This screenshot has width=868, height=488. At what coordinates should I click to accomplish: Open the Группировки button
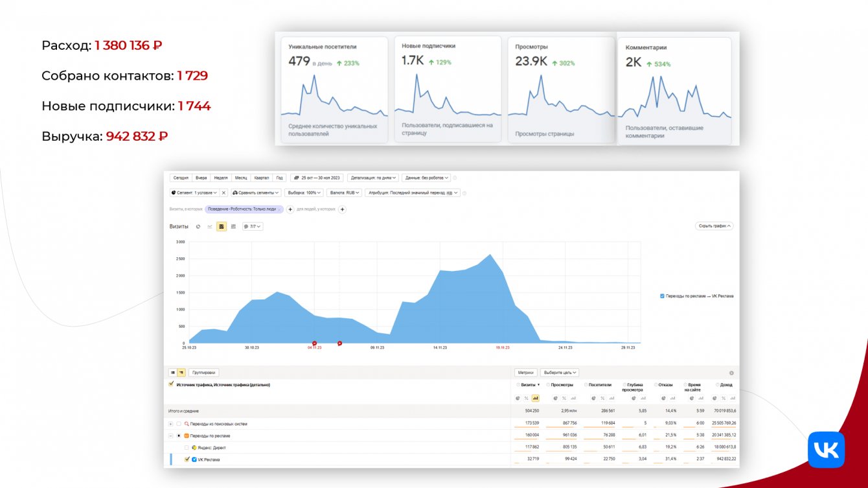pos(204,373)
